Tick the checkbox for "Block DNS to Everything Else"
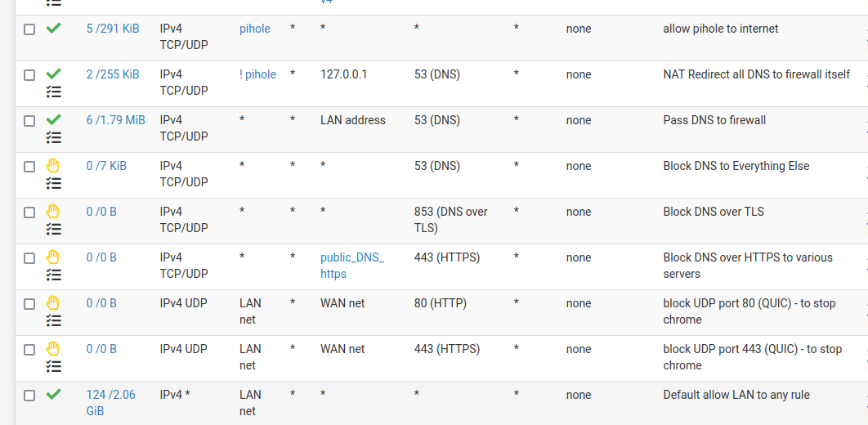The width and height of the screenshot is (868, 425). (x=29, y=167)
